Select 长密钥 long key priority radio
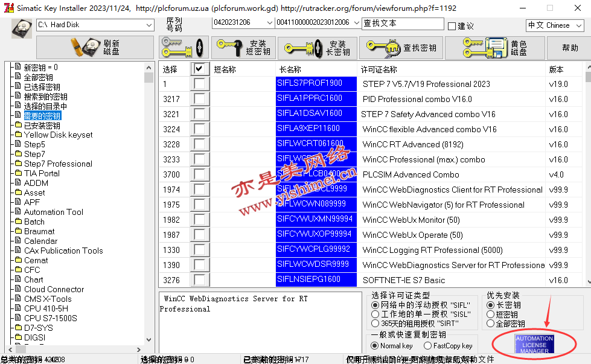 tap(490, 305)
